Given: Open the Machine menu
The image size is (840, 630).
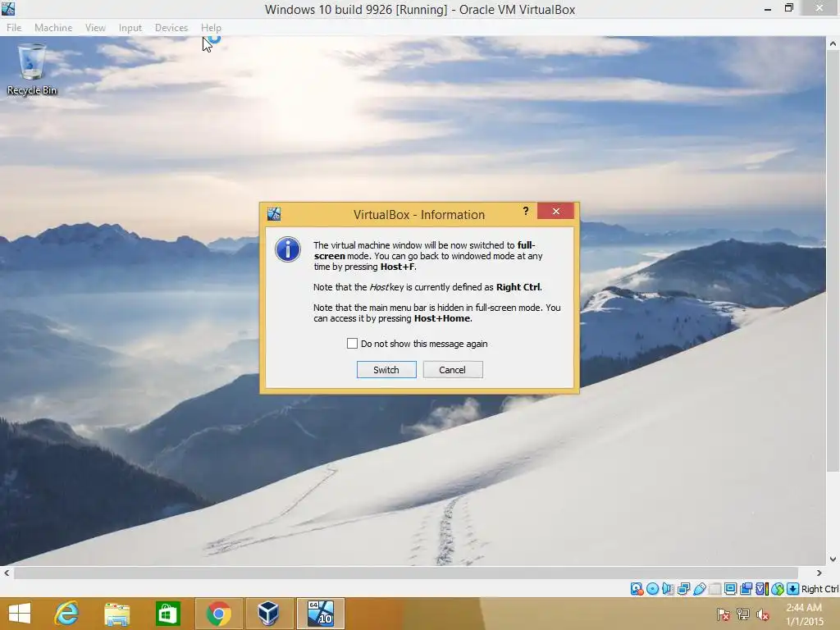Looking at the screenshot, I should (53, 27).
